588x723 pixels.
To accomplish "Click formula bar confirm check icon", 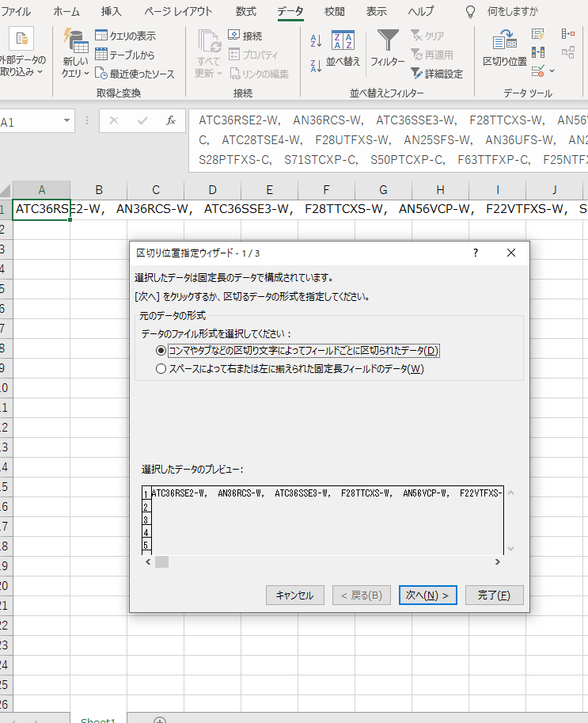I will [142, 121].
